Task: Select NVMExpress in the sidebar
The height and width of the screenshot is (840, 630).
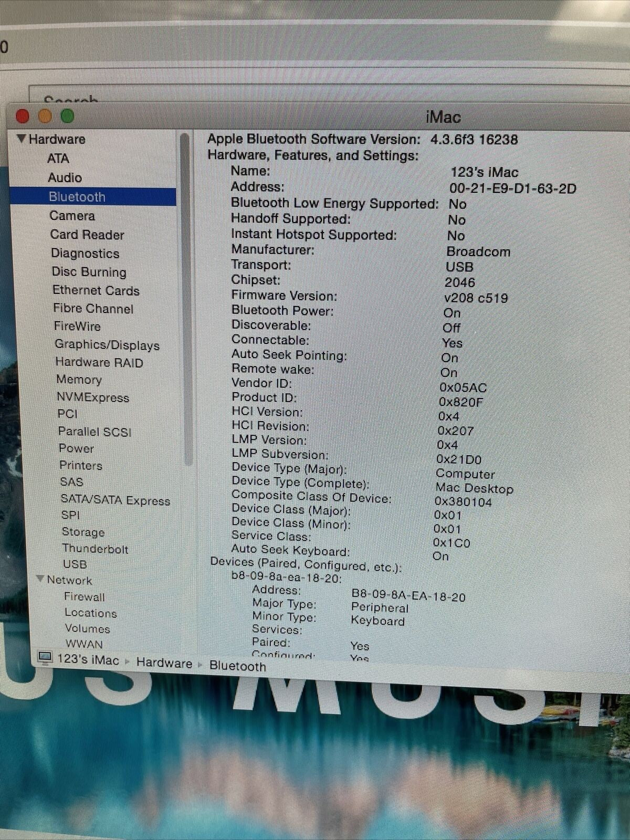Action: pos(92,397)
